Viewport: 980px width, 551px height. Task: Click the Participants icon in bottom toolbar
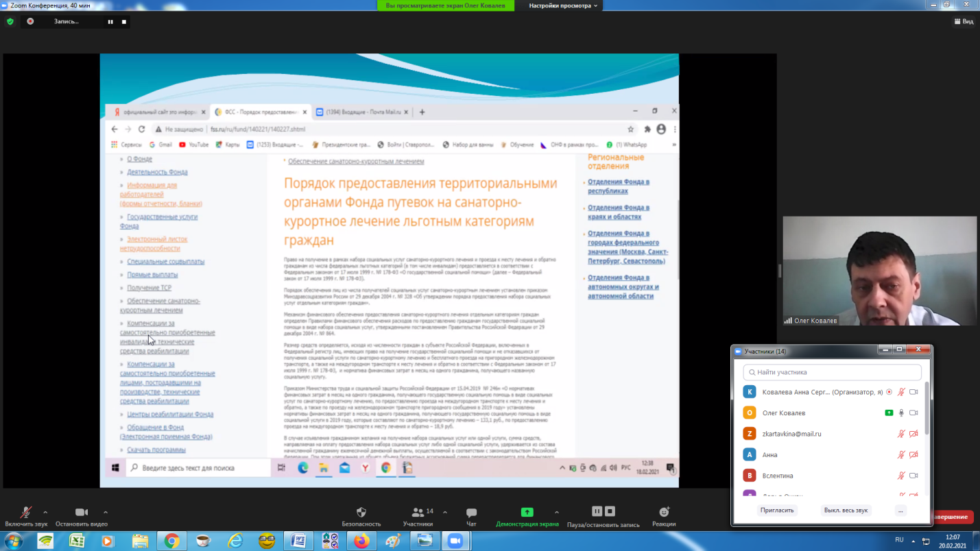[x=418, y=513]
